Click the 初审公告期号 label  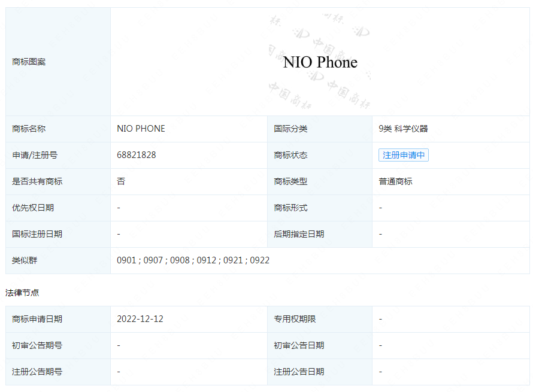pos(37,345)
